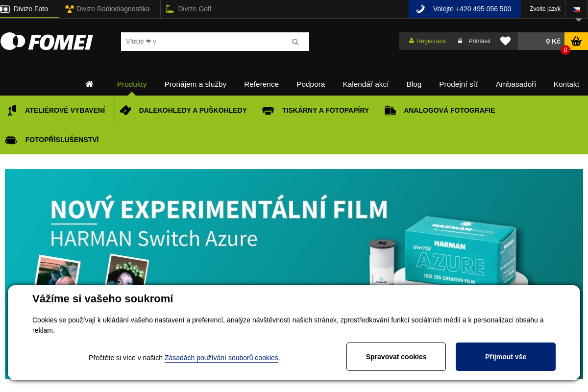Click the home icon in navigation
Viewport: 588px width, 392px height.
pos(89,84)
